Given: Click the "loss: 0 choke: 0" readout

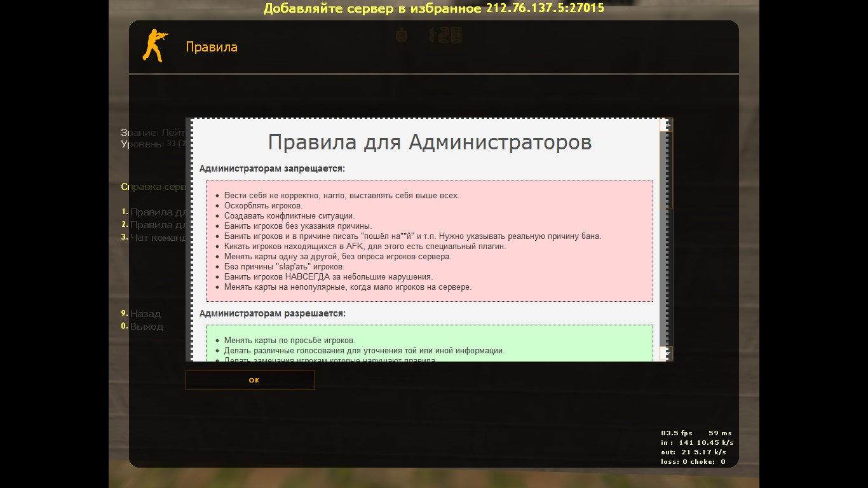Looking at the screenshot, I should click(x=693, y=462).
